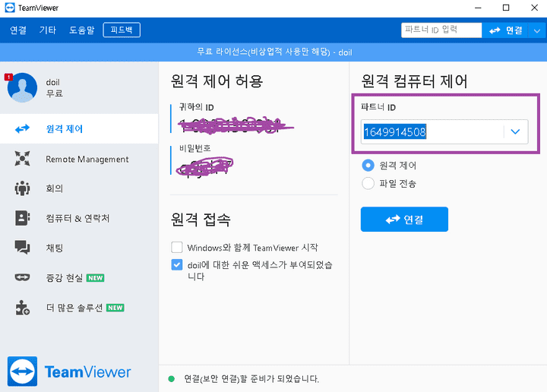547x392 pixels.
Task: Open the 채팅 sidebar section
Action: [x=79, y=248]
